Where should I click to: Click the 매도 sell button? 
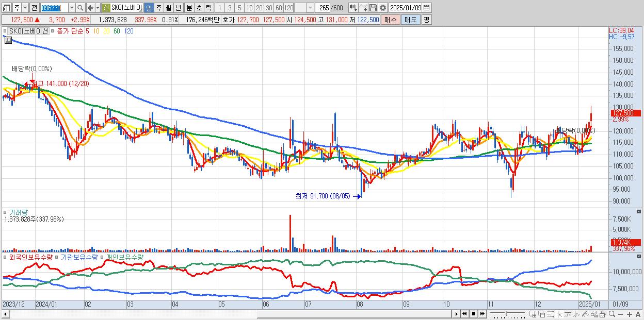tap(411, 20)
